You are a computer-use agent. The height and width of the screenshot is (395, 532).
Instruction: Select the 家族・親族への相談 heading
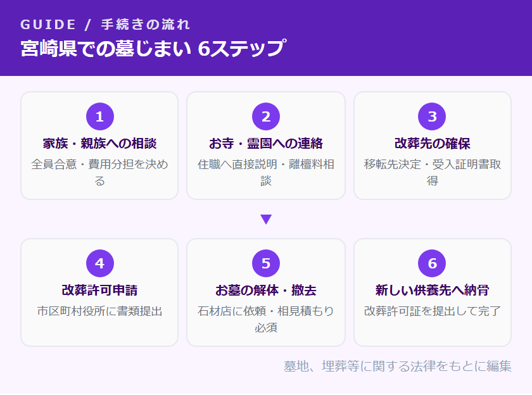(x=99, y=143)
